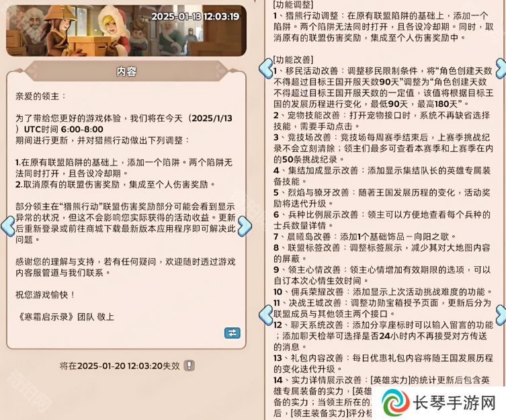The height and width of the screenshot is (420, 506).
Task: Tap the blue translate swap icon in the letter
Action: [233, 333]
